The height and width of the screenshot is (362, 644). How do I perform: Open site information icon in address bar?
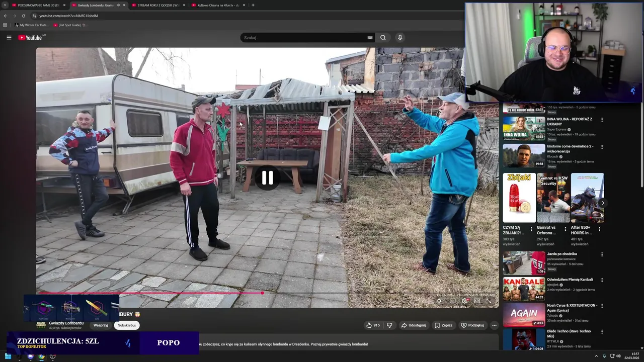[x=34, y=16]
